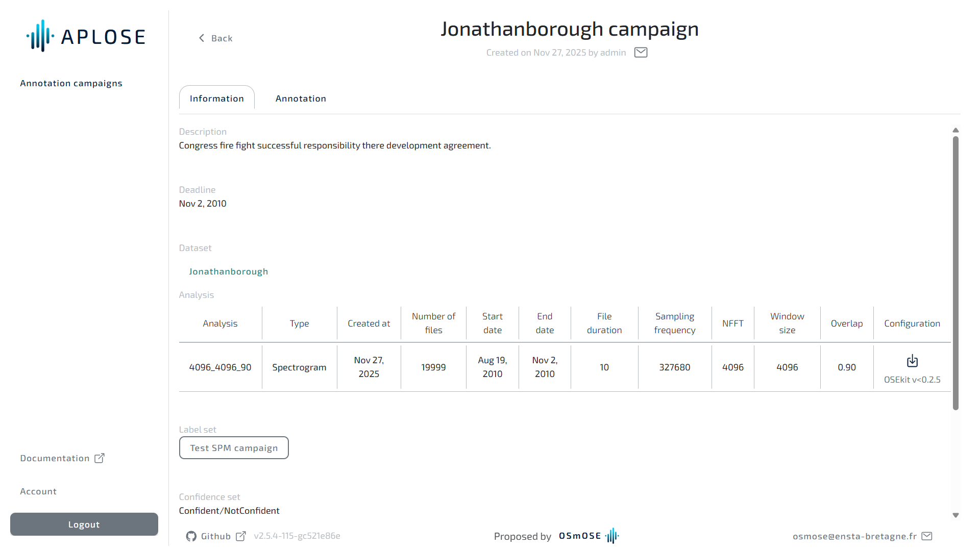Download the OSEkit configuration file icon
The height and width of the screenshot is (551, 980).
tap(912, 361)
